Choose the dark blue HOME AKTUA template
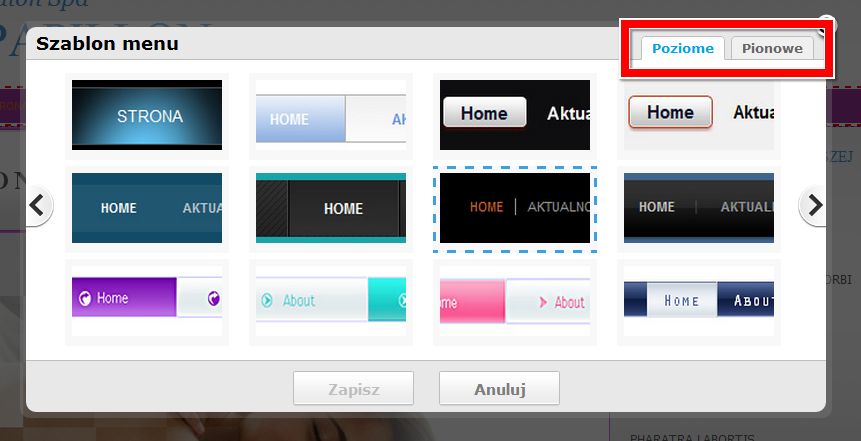861x441 pixels. click(147, 208)
